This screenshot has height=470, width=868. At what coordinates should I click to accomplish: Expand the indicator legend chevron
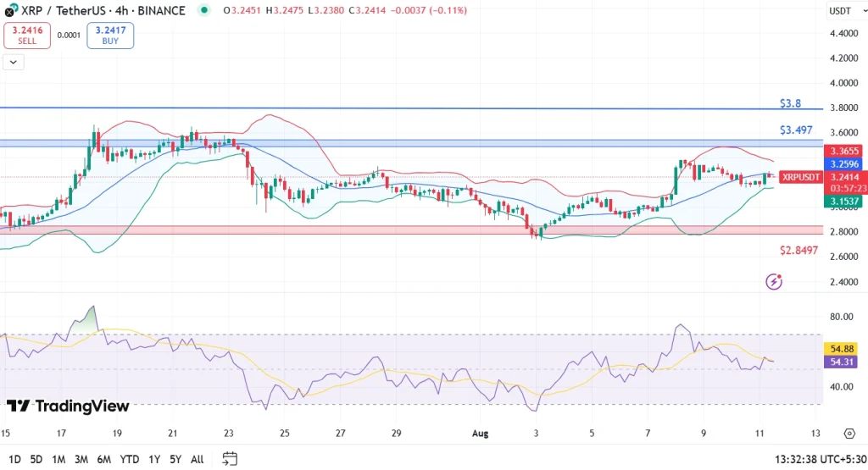click(x=14, y=62)
